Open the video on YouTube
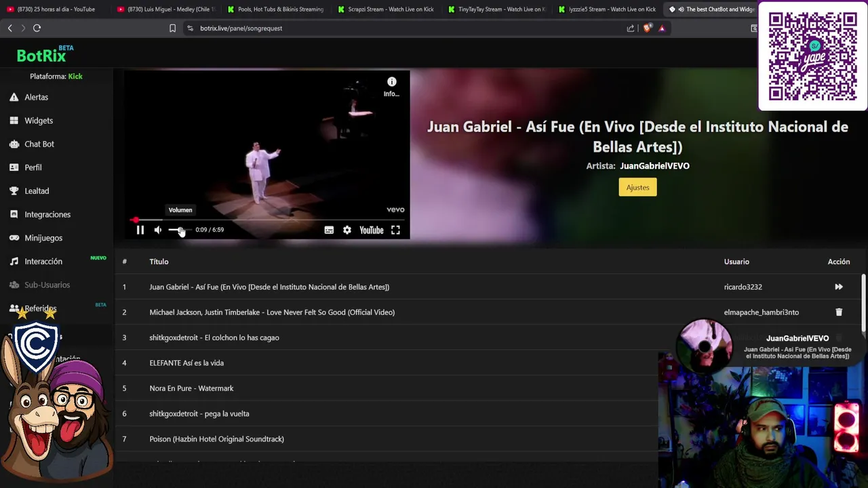Viewport: 868px width, 488px height. [x=372, y=230]
